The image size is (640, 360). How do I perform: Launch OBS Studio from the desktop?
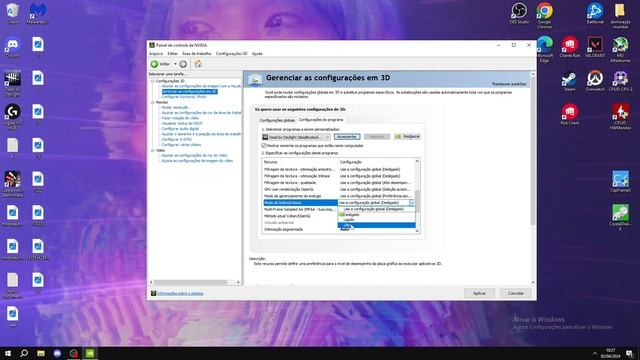point(519,12)
